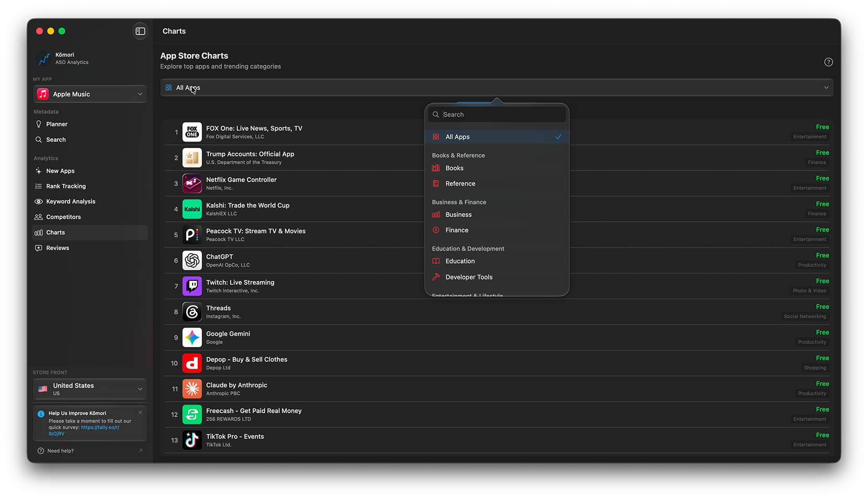Click the Books category icon

point(436,168)
